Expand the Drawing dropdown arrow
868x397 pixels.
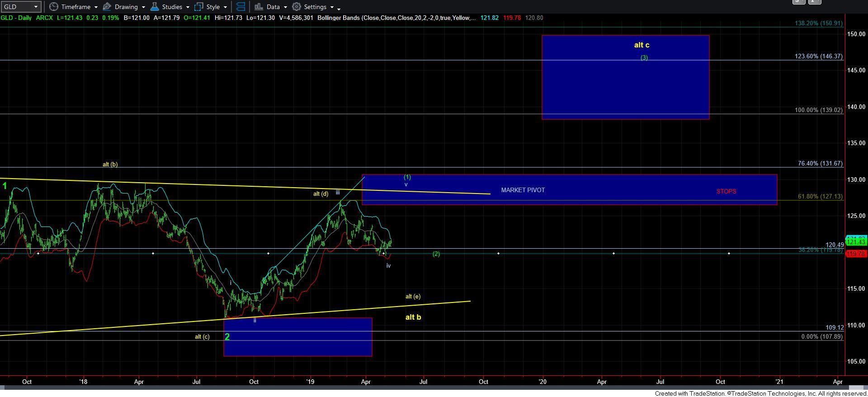[143, 7]
